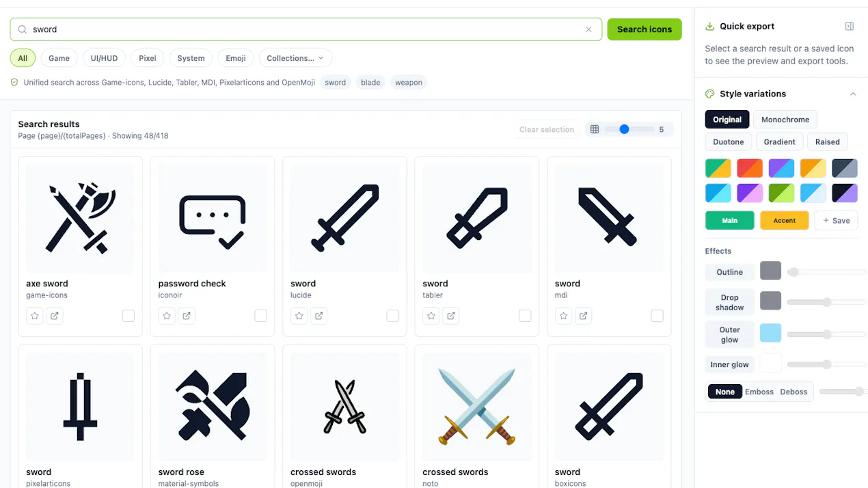Viewport: 868px width, 488px height.
Task: Select the pixelarticons sword thumbnail
Action: coord(81,407)
